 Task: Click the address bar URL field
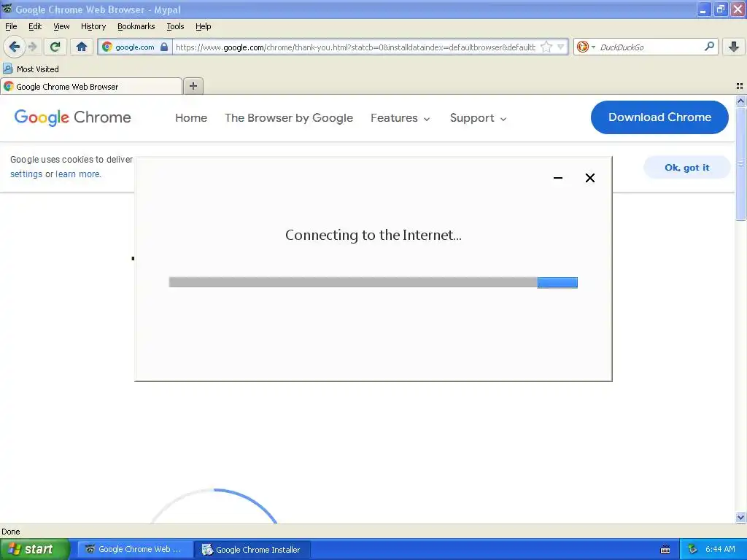355,47
